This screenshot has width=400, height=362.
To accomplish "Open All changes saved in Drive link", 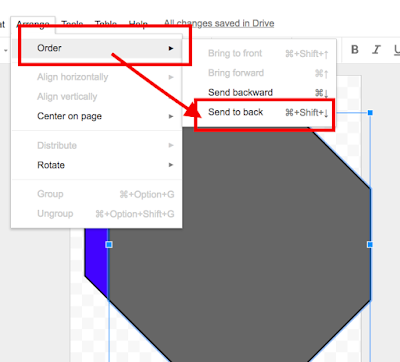I will 219,23.
